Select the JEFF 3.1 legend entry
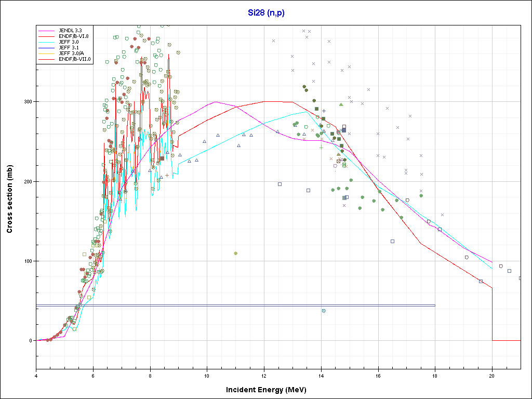 point(69,48)
